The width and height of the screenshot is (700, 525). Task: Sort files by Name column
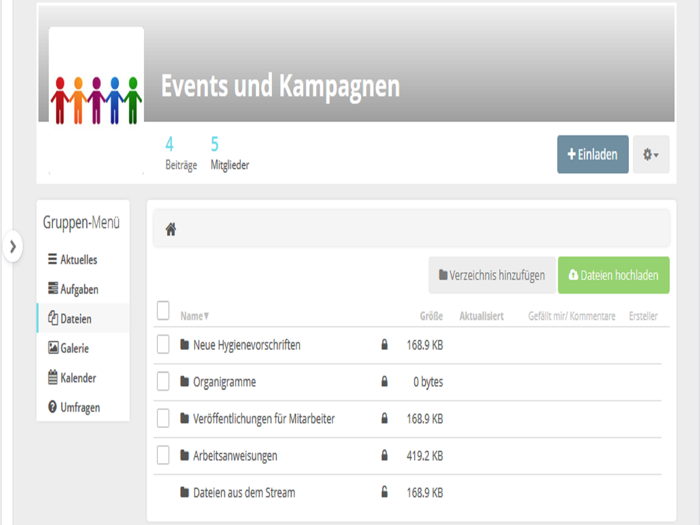tap(194, 316)
